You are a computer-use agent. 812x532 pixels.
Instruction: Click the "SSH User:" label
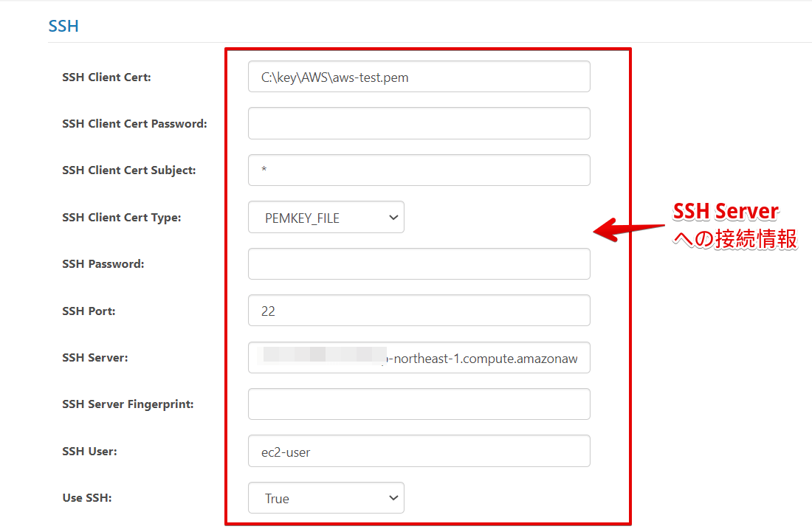89,452
